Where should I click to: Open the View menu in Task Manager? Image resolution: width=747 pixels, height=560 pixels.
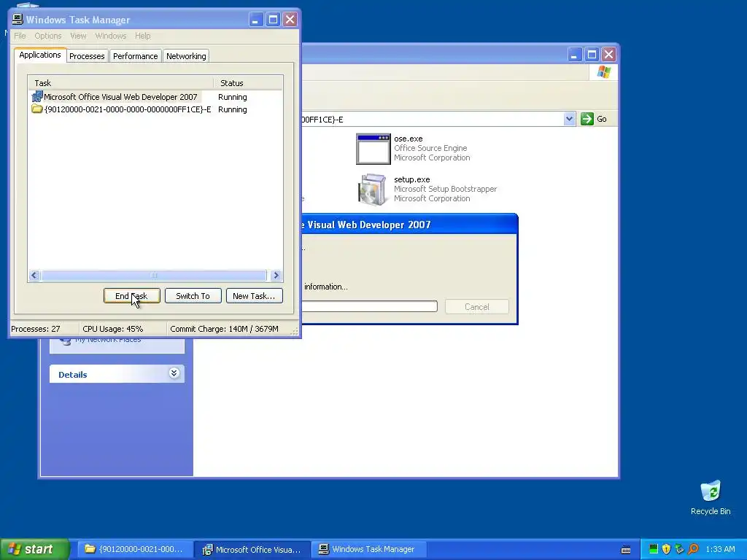[x=78, y=36]
